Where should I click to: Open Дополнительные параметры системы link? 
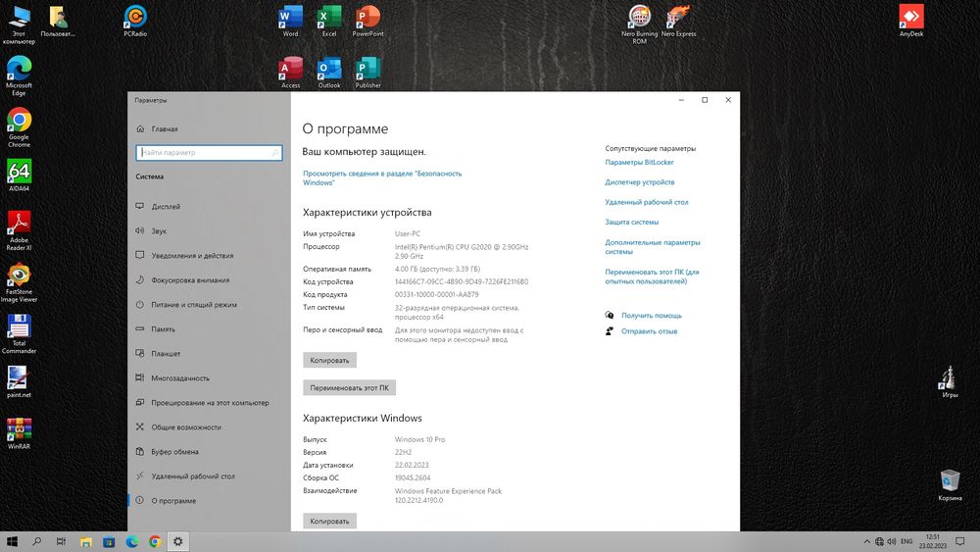[x=653, y=247]
